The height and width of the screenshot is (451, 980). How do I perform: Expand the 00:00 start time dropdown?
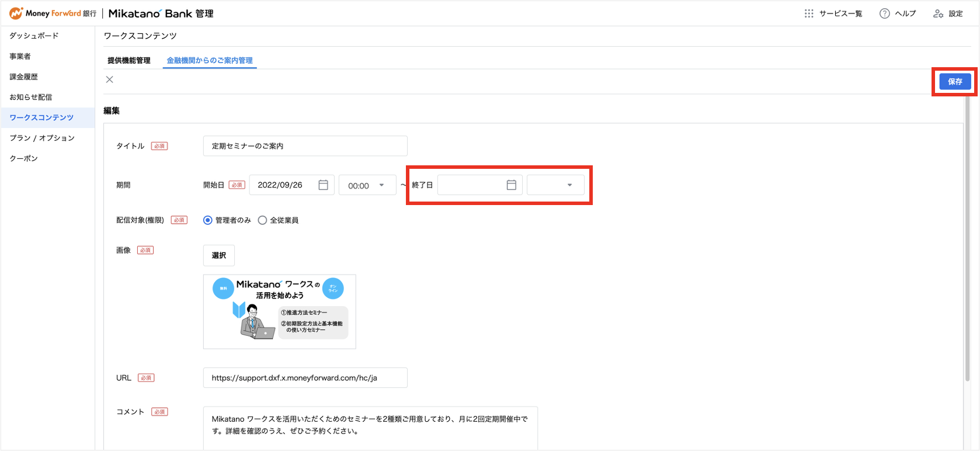[x=367, y=185]
